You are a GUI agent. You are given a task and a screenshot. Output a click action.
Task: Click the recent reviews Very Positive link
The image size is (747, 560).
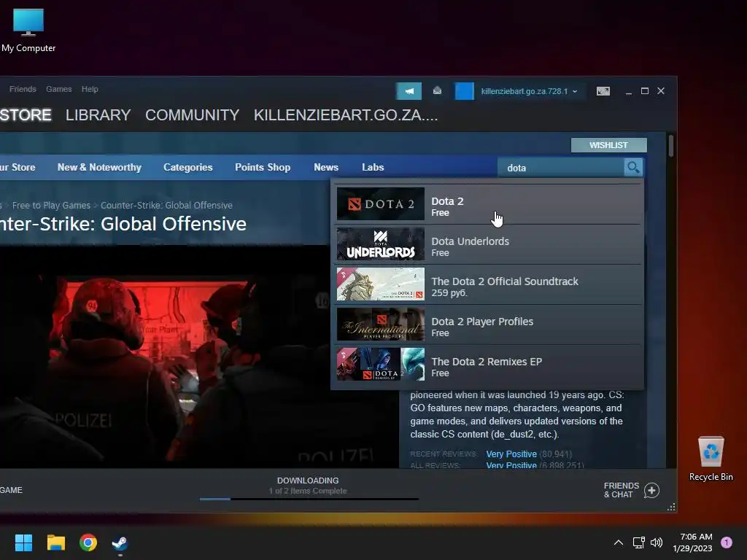511,454
